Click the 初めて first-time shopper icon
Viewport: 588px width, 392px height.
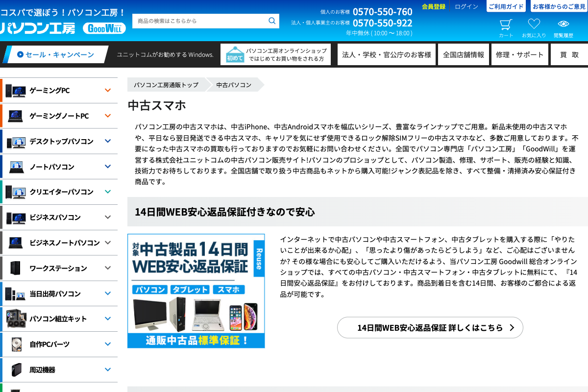[x=235, y=54]
